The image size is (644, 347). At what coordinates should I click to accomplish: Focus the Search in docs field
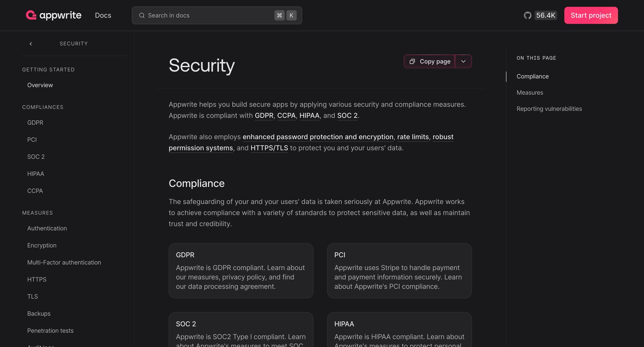(x=217, y=15)
